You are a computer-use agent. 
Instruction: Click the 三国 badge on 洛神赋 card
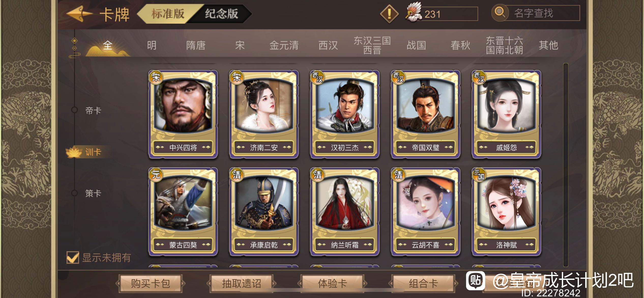479,175
